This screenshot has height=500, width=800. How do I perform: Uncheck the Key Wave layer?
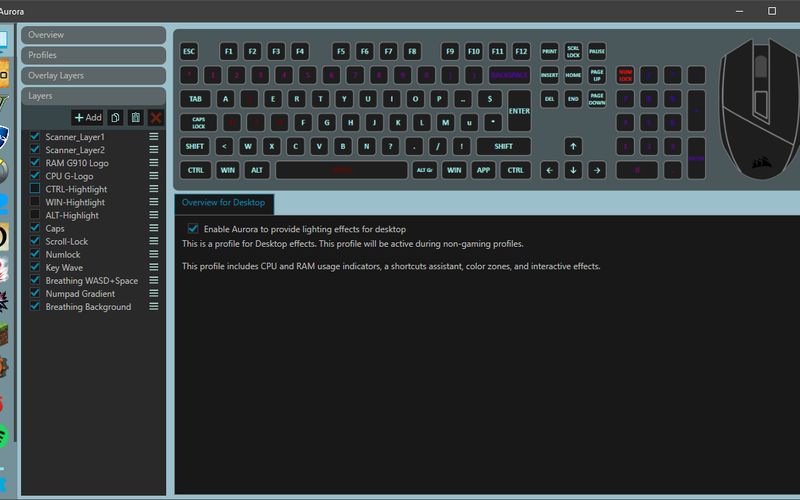point(35,267)
